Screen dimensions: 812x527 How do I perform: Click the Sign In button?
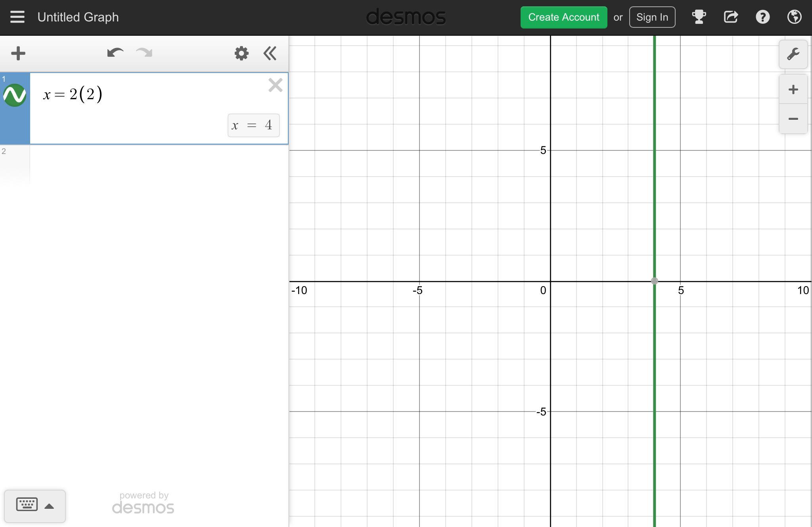(x=652, y=17)
